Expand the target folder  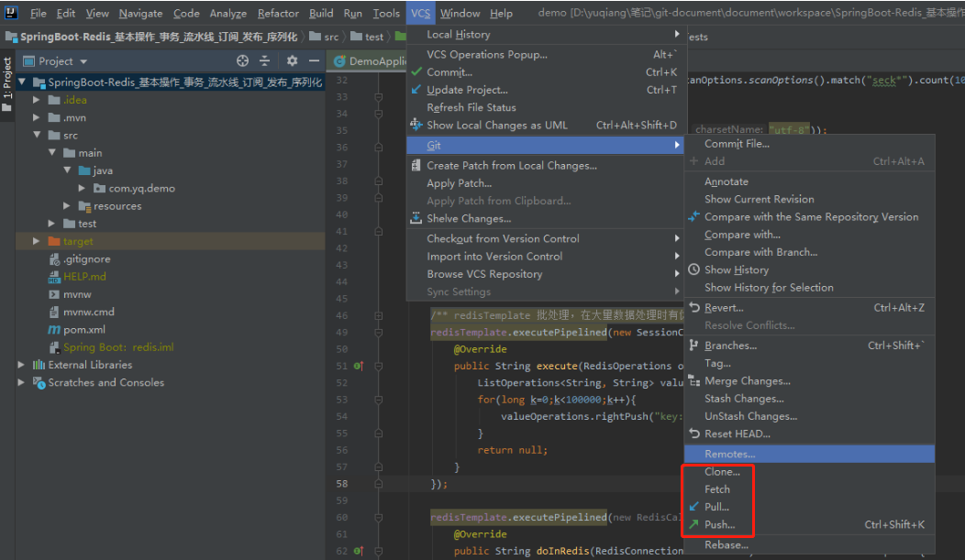(x=37, y=241)
